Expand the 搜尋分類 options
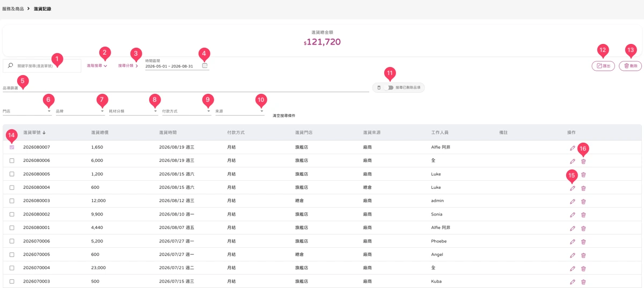Viewport: 644px width, 288px height. tap(128, 65)
